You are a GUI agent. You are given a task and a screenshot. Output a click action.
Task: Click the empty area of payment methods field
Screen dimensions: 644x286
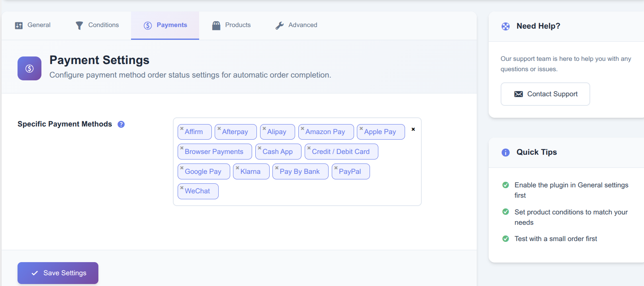click(x=319, y=192)
